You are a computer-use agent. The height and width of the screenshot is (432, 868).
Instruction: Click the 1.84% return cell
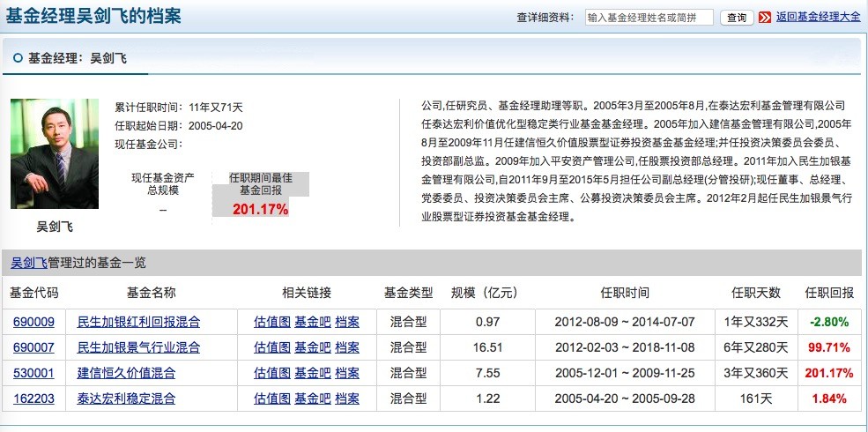(x=828, y=398)
